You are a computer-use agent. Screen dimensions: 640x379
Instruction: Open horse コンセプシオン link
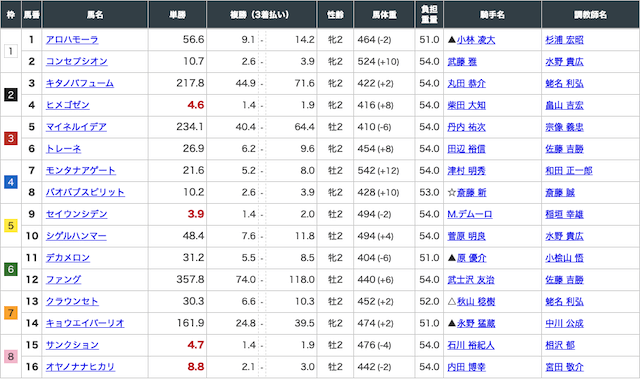[x=77, y=62]
